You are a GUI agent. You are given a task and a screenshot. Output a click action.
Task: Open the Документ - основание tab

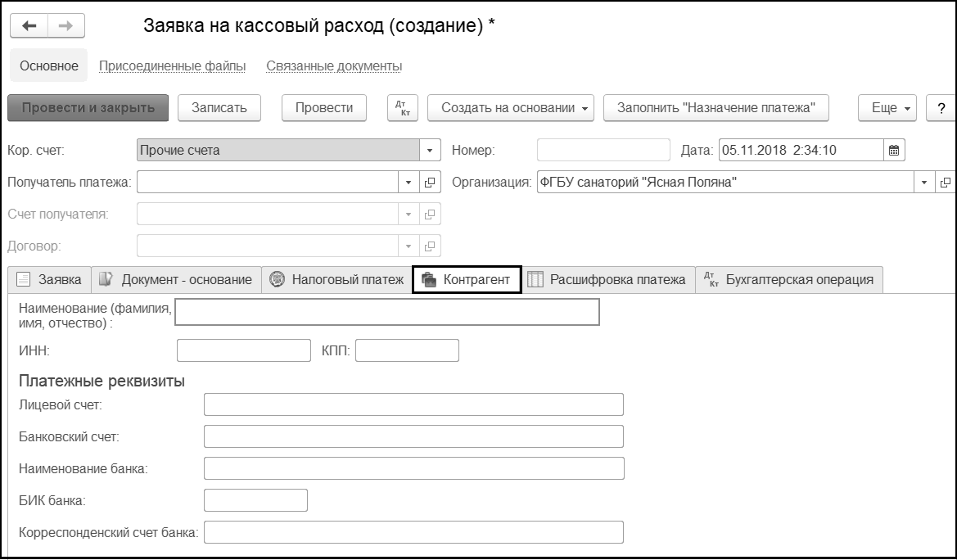176,280
